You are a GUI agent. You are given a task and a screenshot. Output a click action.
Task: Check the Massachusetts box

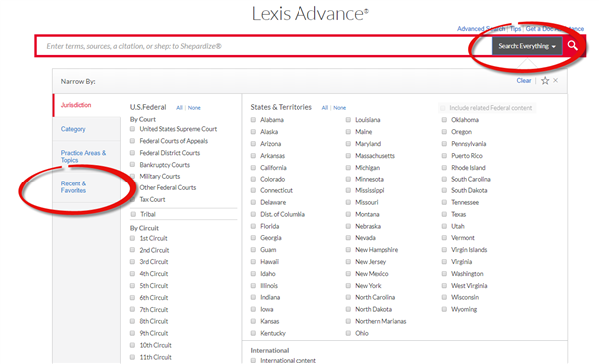pos(348,156)
